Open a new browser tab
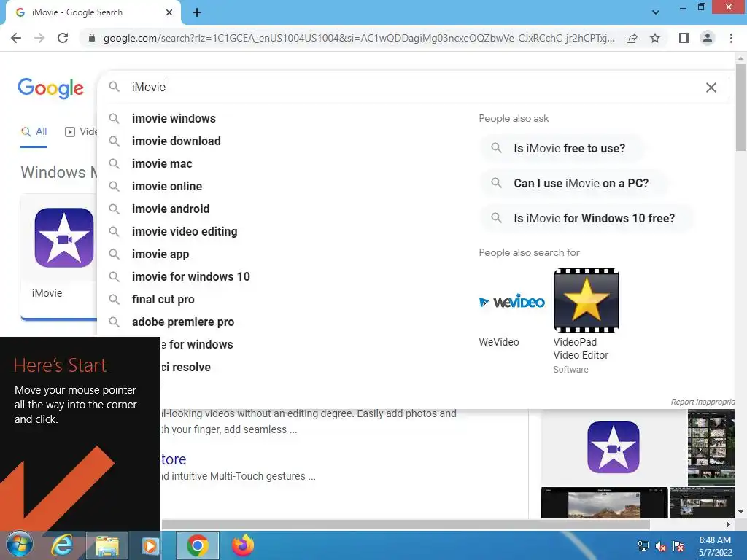This screenshot has width=747, height=560. 197,12
